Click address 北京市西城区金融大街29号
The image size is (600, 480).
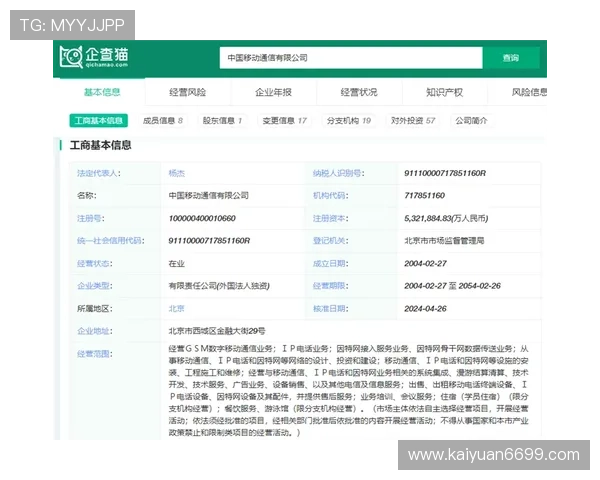tap(217, 331)
